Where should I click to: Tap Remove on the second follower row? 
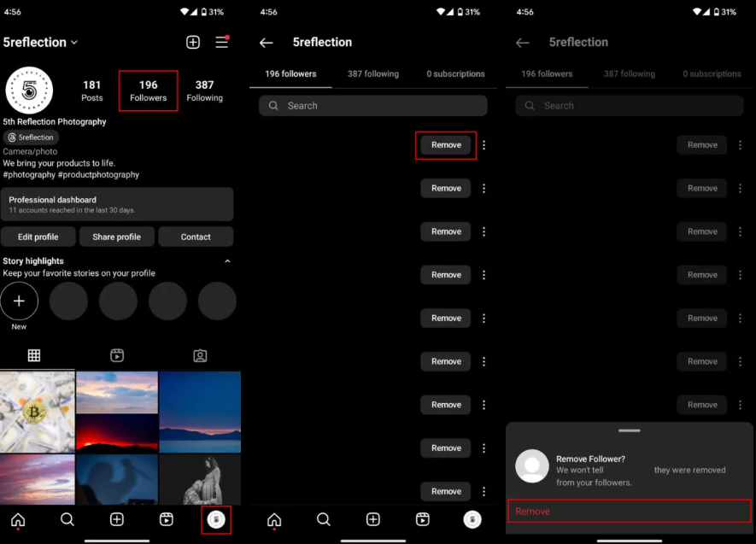pos(446,189)
